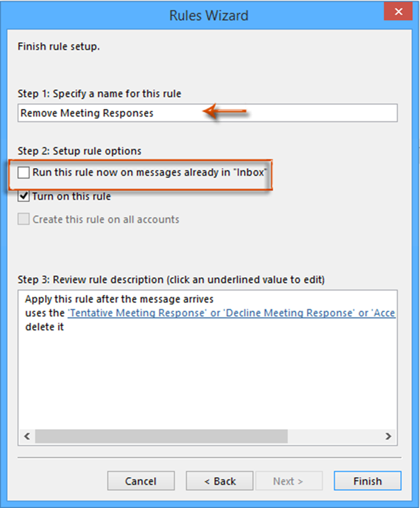The height and width of the screenshot is (508, 420).
Task: Click the horizontal scrollbar thumb
Action: [161, 436]
